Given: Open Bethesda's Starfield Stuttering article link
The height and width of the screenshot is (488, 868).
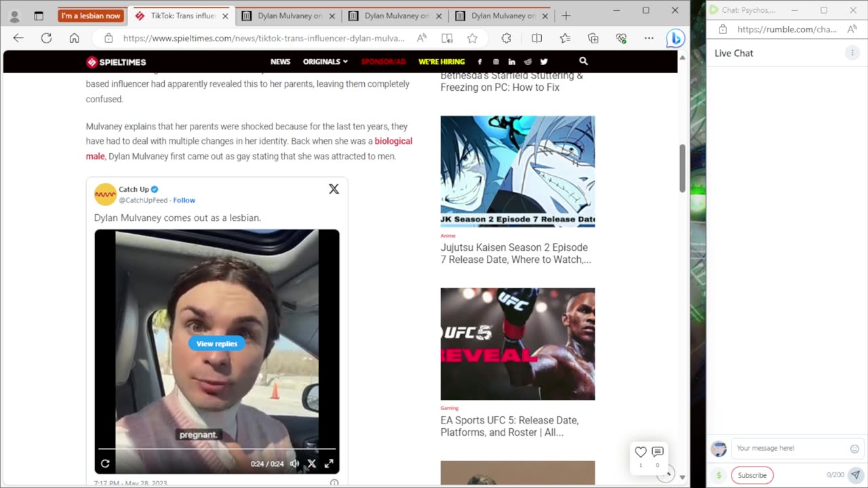Looking at the screenshot, I should coord(511,81).
